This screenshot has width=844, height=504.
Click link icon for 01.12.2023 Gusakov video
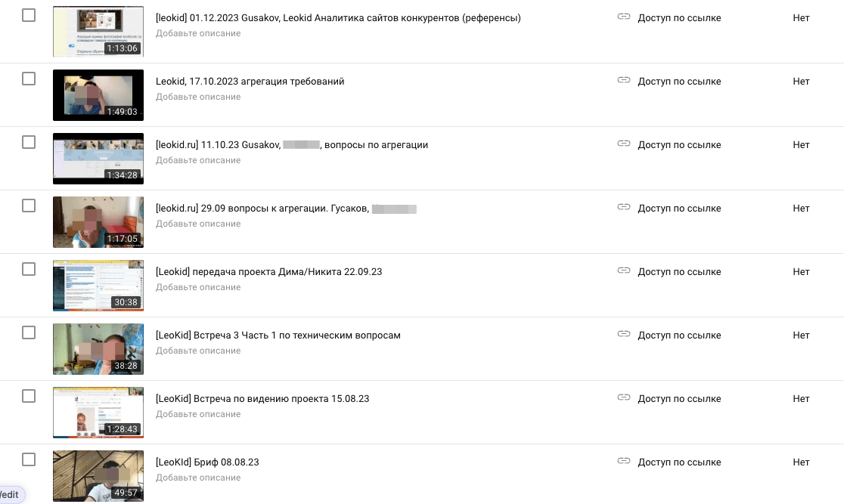pyautogui.click(x=624, y=17)
